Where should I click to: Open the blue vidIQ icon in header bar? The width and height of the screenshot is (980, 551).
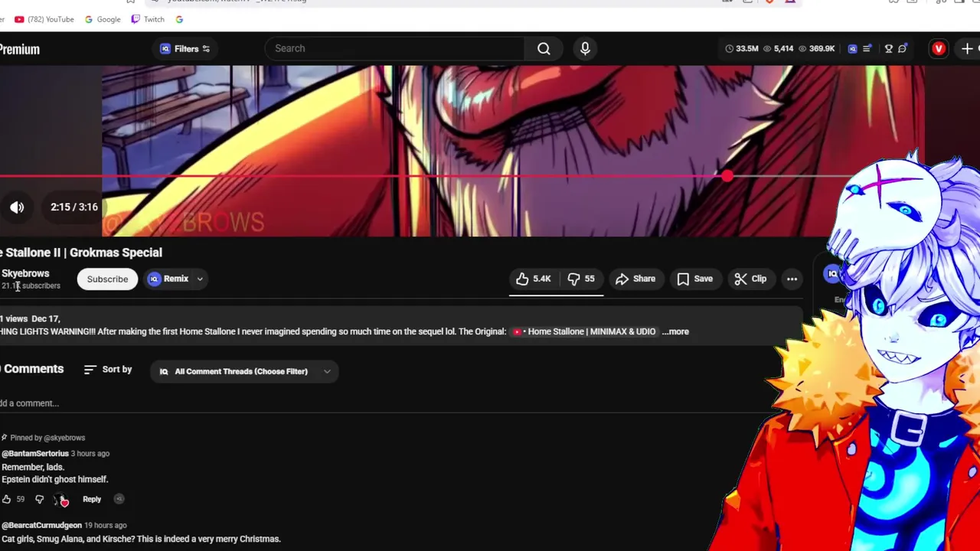tap(852, 49)
